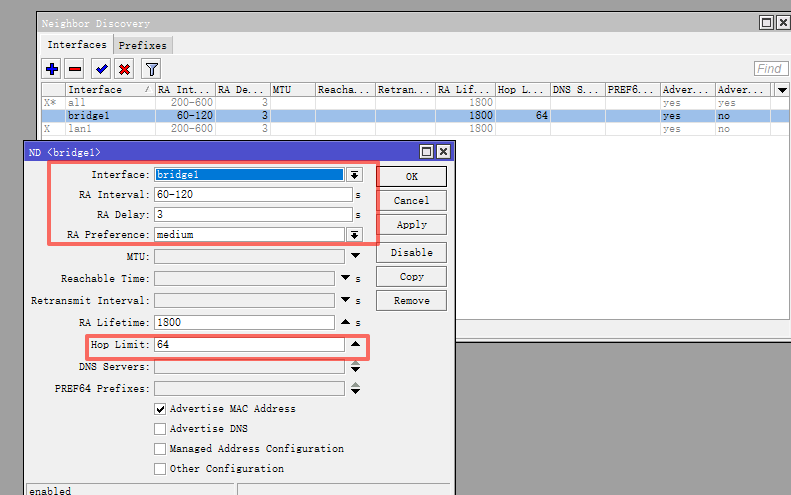Click the MTU input field
791x495 pixels.
point(249,256)
